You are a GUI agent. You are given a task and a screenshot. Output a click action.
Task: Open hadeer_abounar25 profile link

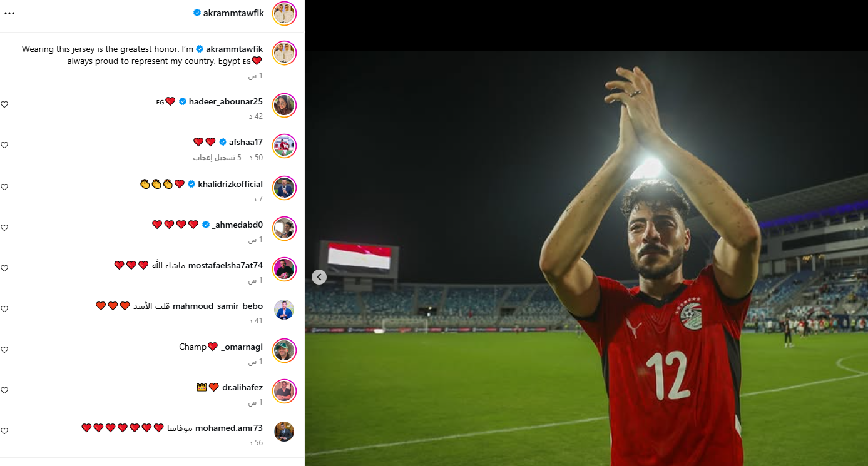click(x=226, y=101)
